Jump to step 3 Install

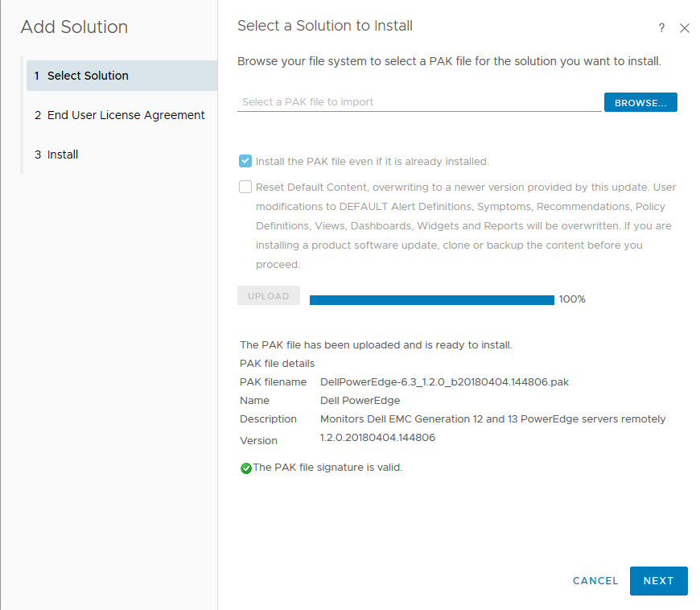pyautogui.click(x=62, y=155)
